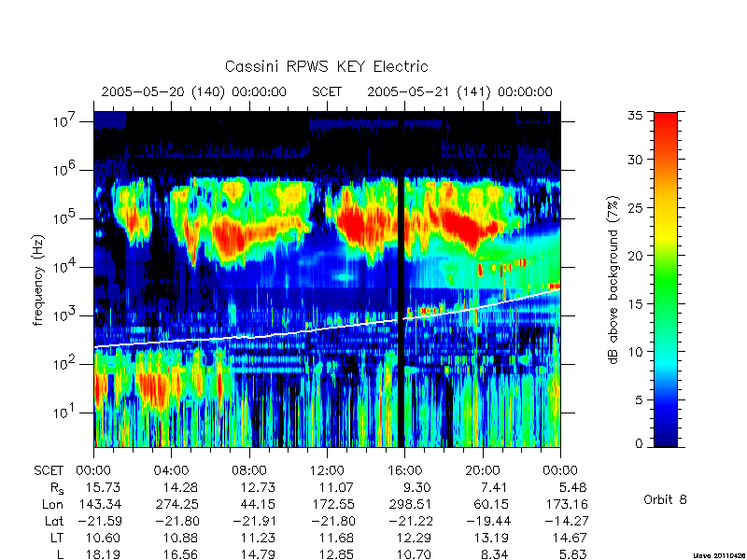Click colorbar value "35"
The image size is (747, 560).
[x=635, y=115]
